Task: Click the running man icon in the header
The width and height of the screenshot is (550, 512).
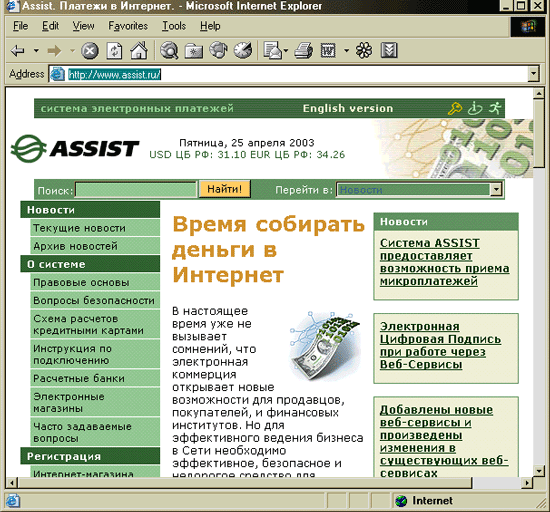Action: [x=496, y=108]
